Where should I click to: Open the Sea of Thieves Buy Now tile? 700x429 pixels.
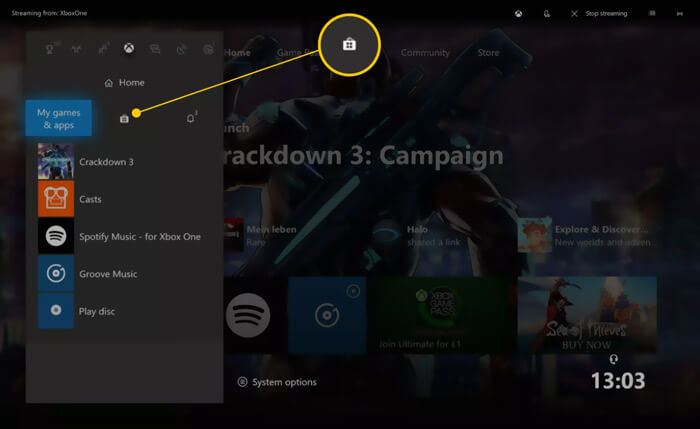(x=587, y=315)
